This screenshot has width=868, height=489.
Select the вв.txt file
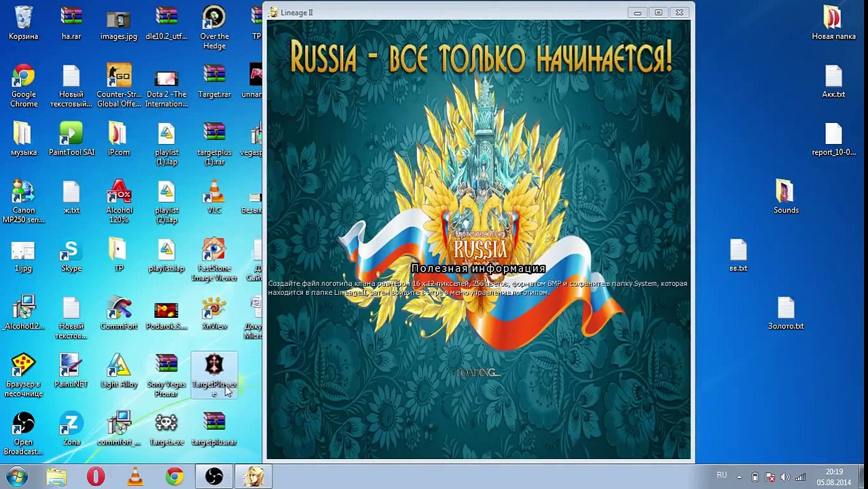(738, 255)
